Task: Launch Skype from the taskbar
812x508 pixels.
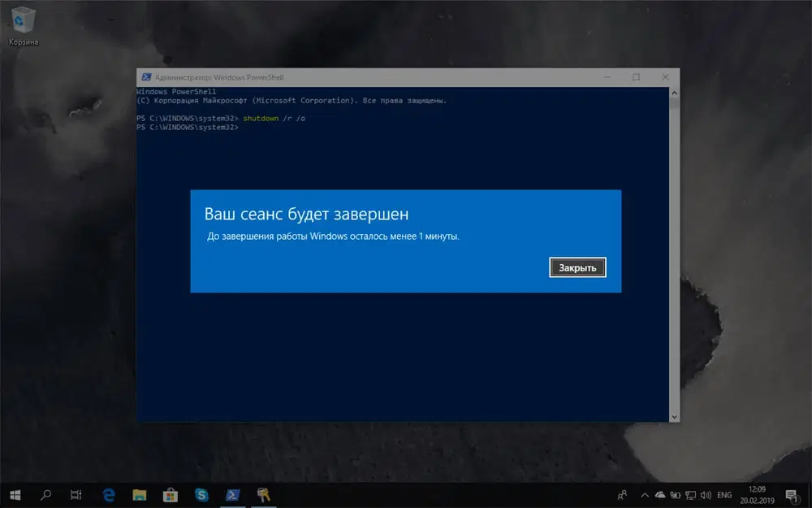Action: point(201,493)
